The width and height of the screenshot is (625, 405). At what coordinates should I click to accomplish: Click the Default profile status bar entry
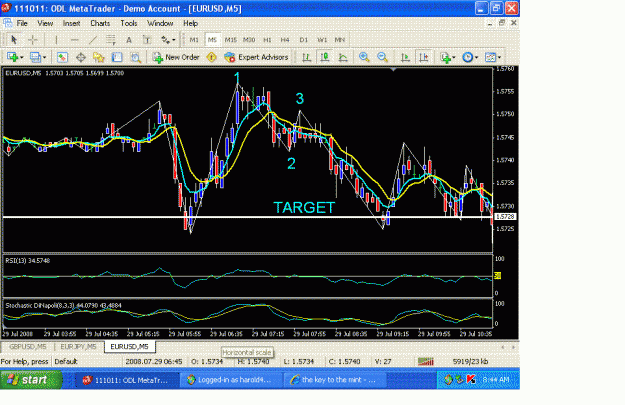[66, 362]
